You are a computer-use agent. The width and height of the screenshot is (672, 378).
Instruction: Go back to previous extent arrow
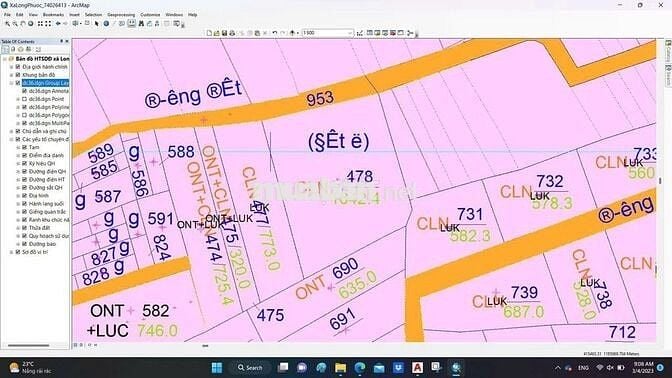click(58, 24)
